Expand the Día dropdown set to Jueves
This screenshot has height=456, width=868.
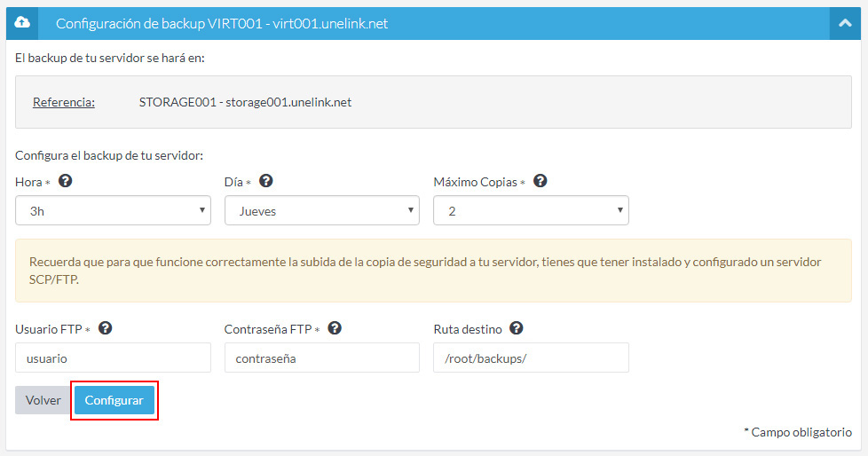point(321,211)
